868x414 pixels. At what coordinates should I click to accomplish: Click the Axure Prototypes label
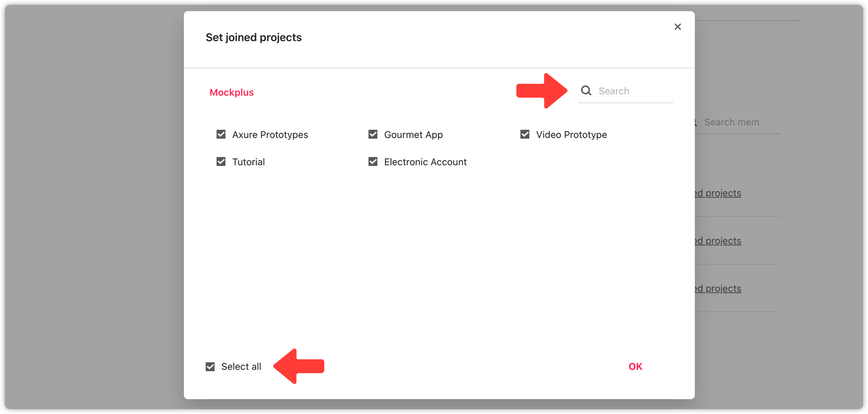270,135
